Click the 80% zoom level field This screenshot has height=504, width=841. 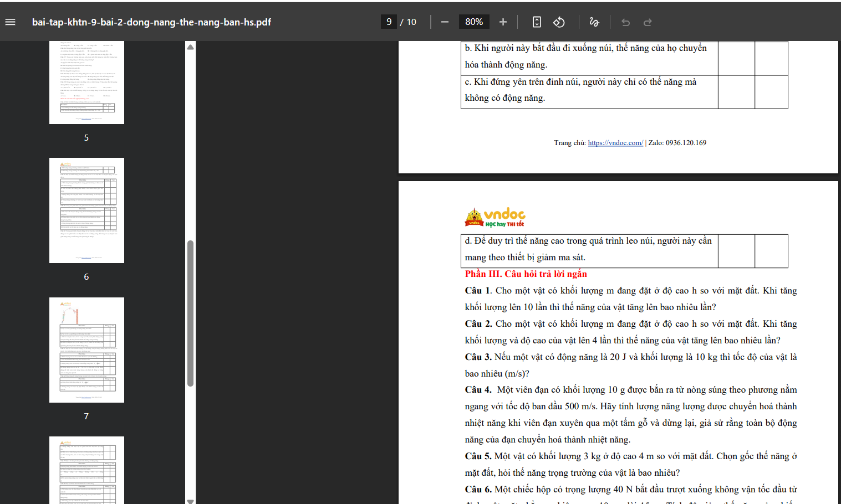tap(474, 22)
